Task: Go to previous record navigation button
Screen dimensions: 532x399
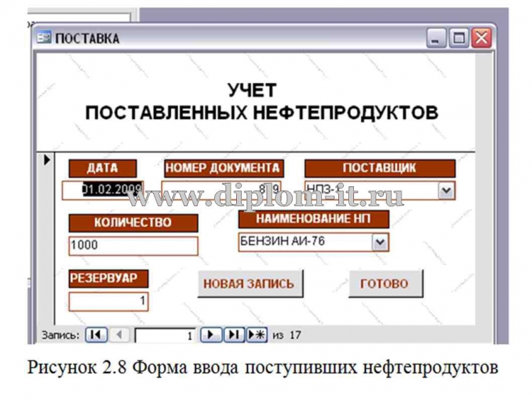Action: 118,335
